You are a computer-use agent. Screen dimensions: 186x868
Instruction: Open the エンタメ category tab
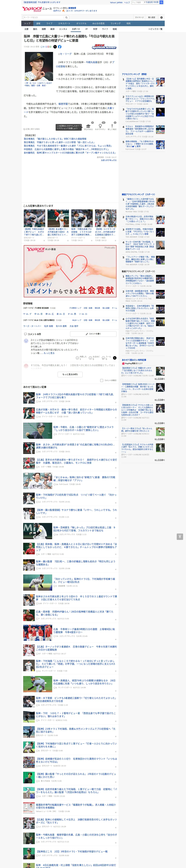[63, 29]
